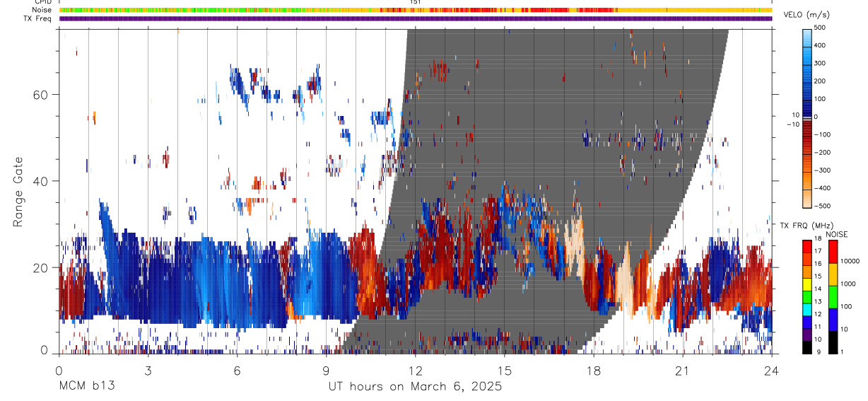The image size is (868, 401).
Task: Click the 6 tick on UT hours axis
Action: pyautogui.click(x=237, y=370)
